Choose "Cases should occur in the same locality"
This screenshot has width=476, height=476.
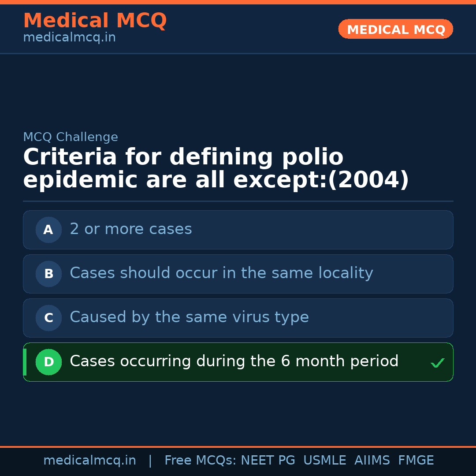pyautogui.click(x=221, y=273)
